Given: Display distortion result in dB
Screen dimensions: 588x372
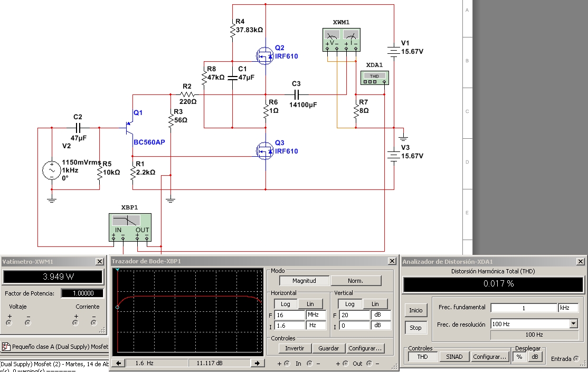Looking at the screenshot, I should [535, 357].
